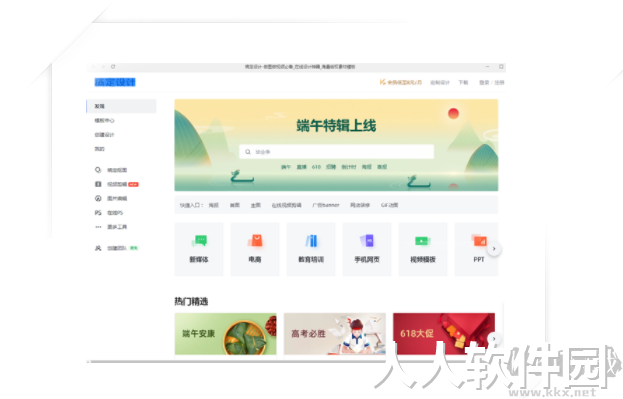Click the create team people icon
The height and width of the screenshot is (399, 623).
[x=98, y=248]
